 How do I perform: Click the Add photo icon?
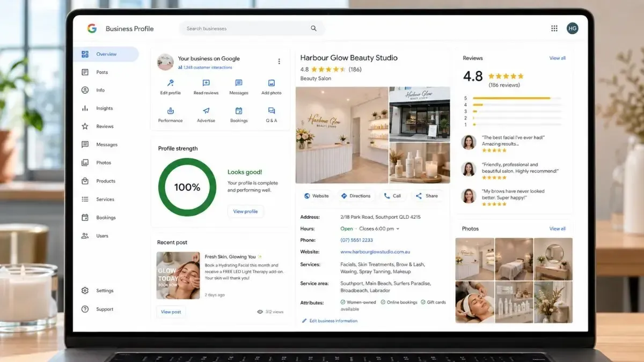[272, 83]
